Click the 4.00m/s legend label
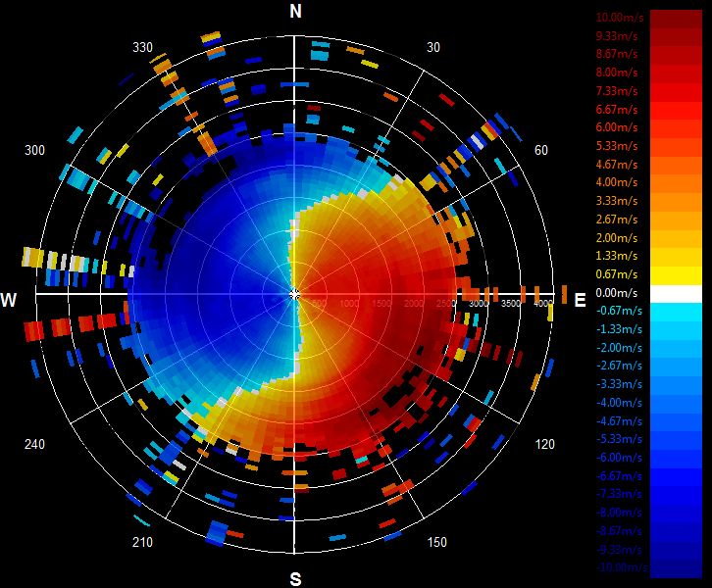 (x=617, y=182)
